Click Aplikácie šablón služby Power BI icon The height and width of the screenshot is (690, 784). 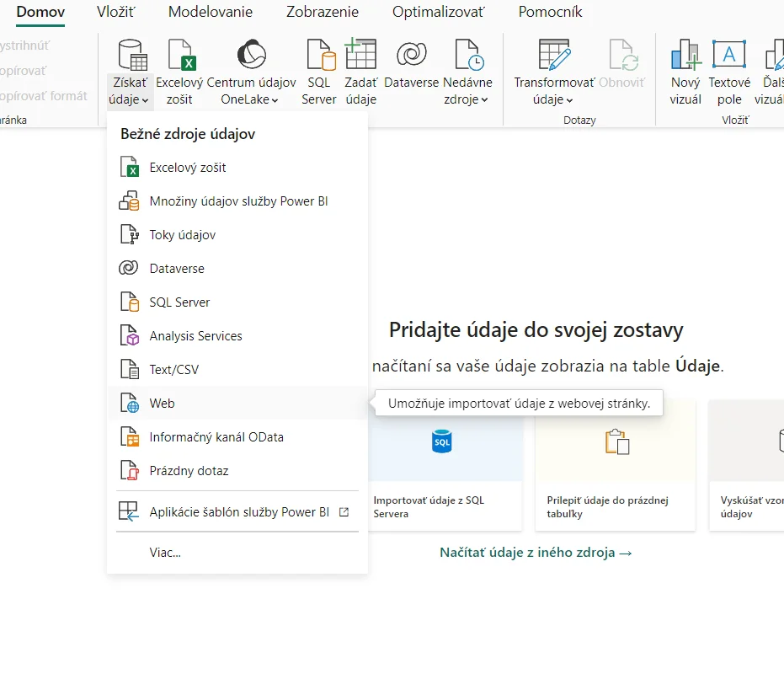click(129, 512)
